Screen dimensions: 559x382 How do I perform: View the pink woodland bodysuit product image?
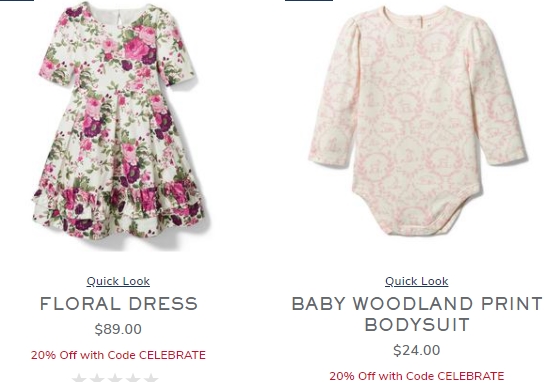(x=417, y=120)
